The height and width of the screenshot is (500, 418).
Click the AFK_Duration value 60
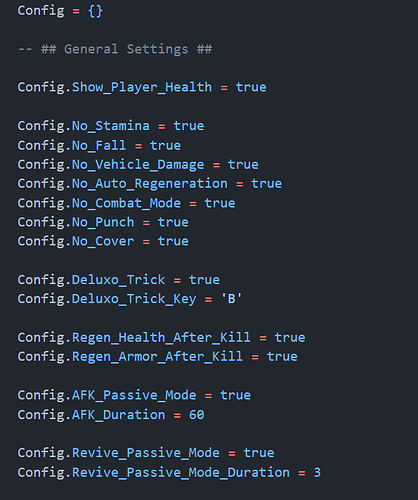tap(197, 415)
